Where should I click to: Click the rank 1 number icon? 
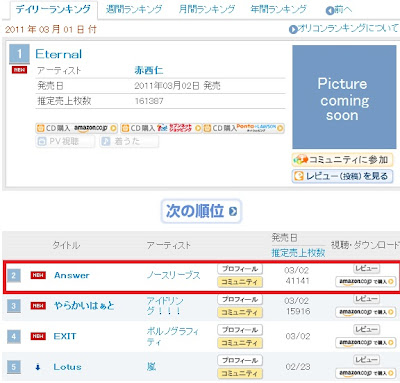coord(19,53)
